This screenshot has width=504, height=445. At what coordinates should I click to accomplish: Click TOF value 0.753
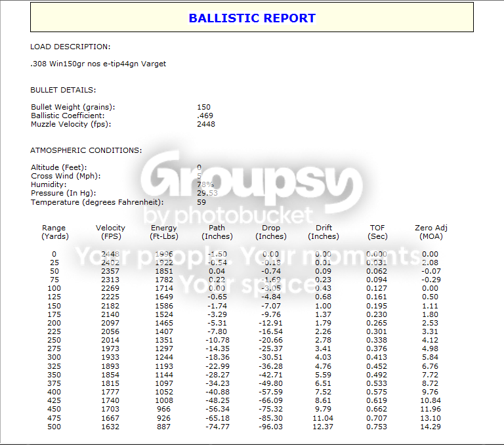coord(377,427)
